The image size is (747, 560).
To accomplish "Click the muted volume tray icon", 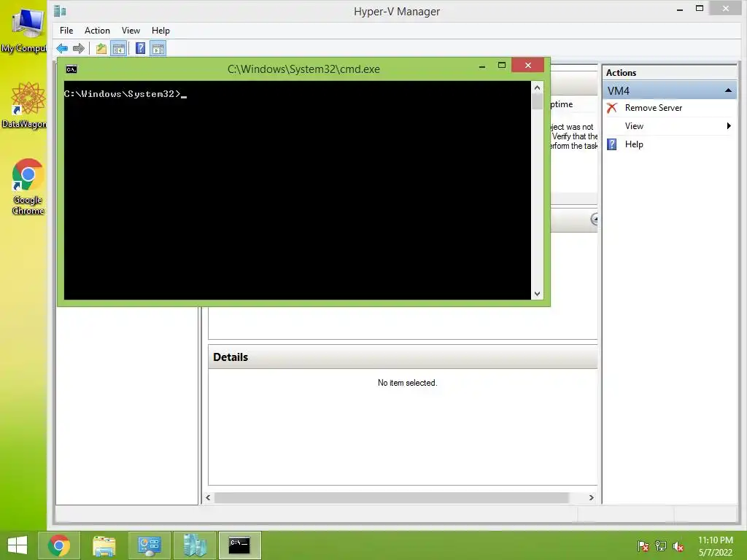I will 678,546.
